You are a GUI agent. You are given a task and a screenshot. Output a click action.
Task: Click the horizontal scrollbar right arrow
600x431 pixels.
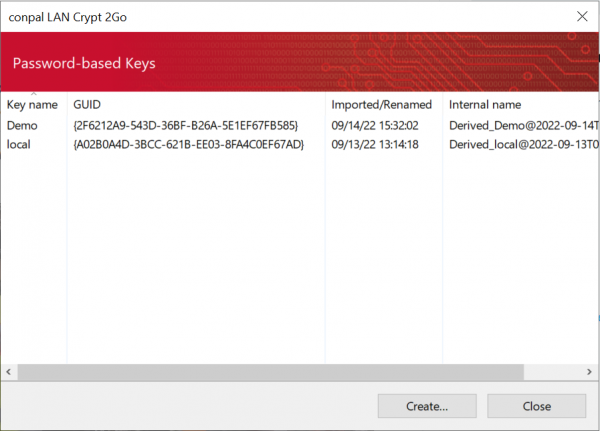589,372
